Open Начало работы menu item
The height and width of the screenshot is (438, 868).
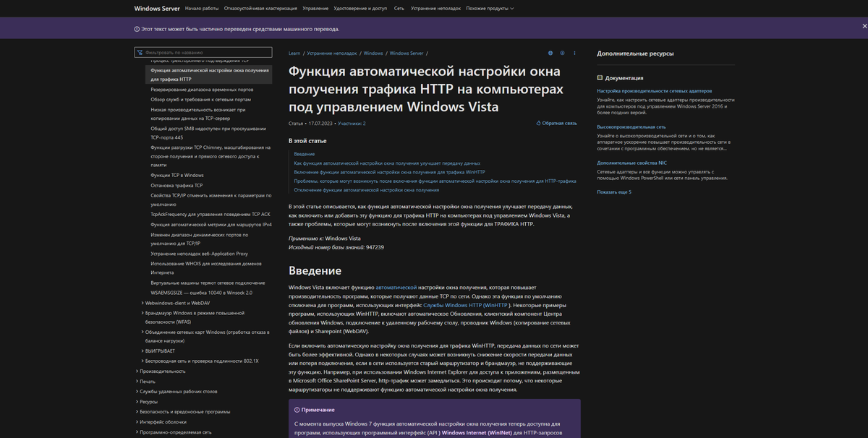[202, 8]
